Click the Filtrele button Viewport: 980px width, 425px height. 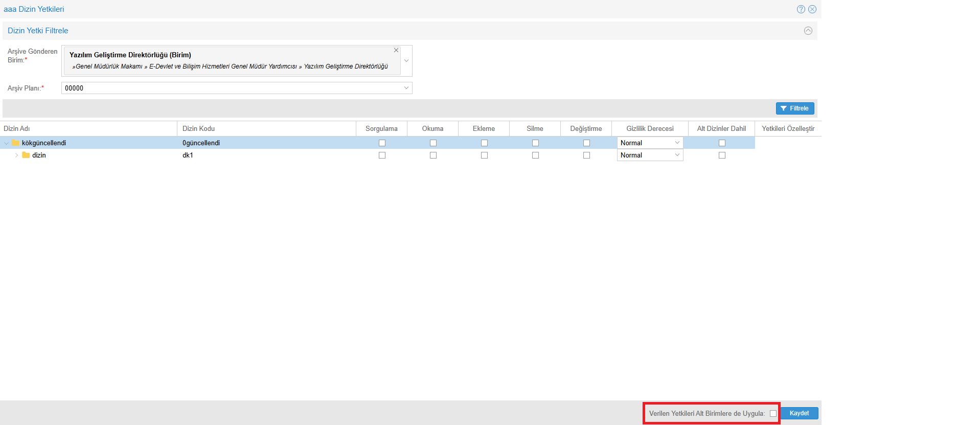click(794, 108)
